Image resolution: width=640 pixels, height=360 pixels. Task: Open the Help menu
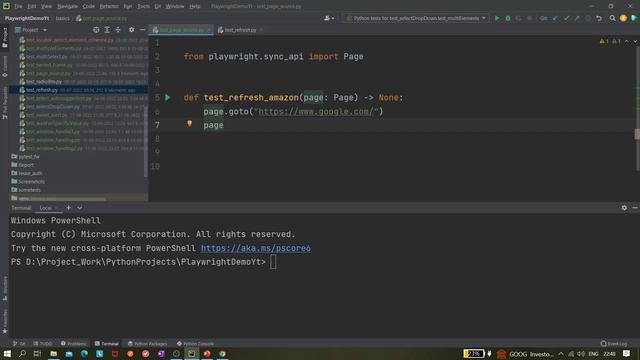(x=195, y=7)
